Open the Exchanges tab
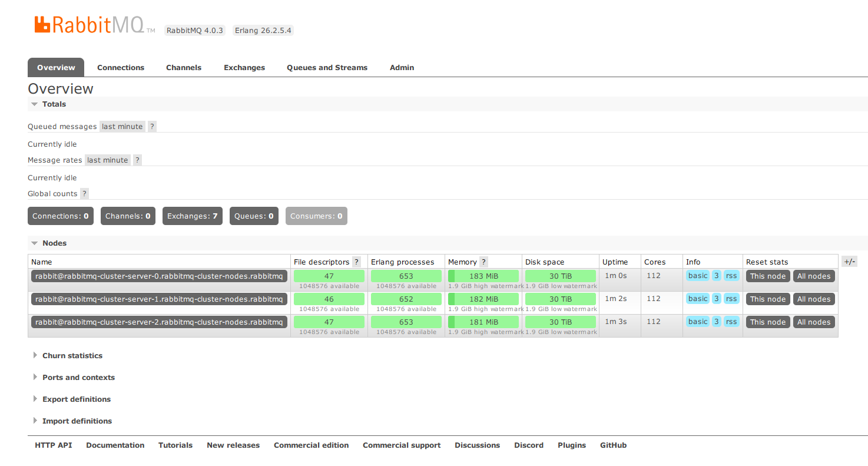Screen dimensions: 868x466 tap(244, 68)
